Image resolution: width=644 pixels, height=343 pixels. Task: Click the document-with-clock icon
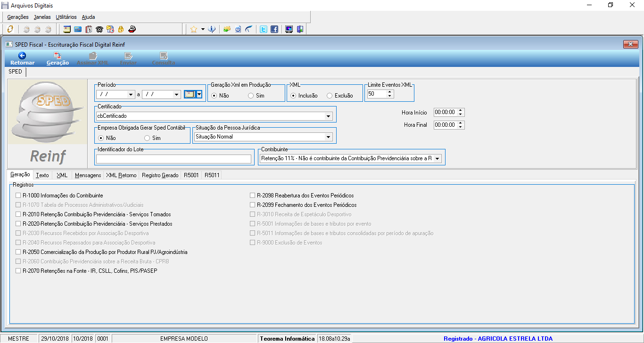pos(110,29)
